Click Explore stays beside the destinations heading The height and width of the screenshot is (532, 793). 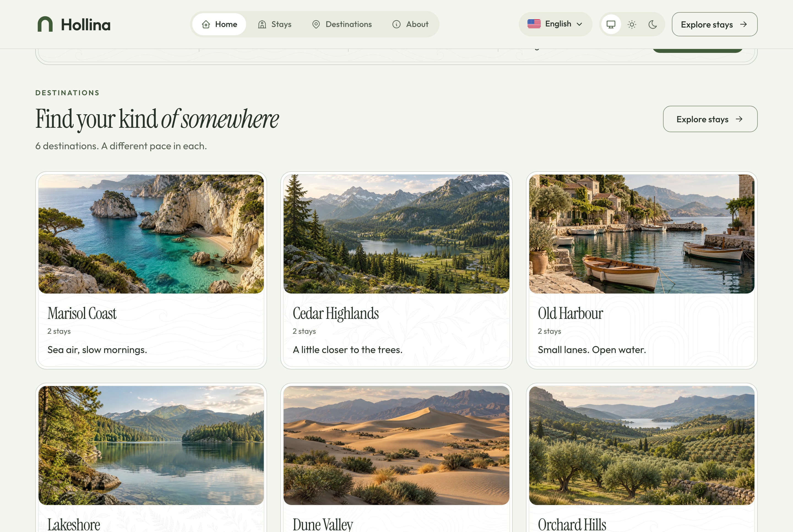[x=710, y=119]
